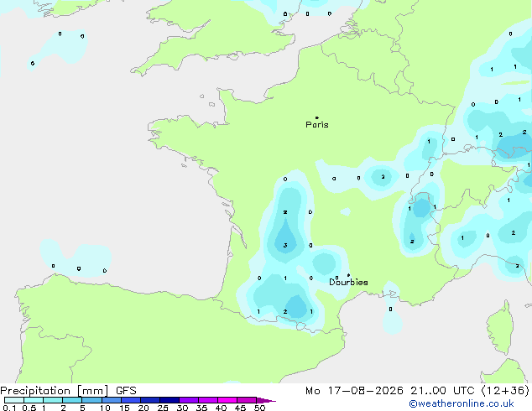Image resolution: width=532 pixels, height=411 pixels.
Task: Click the legend scale label 0.5
Action: (29, 408)
